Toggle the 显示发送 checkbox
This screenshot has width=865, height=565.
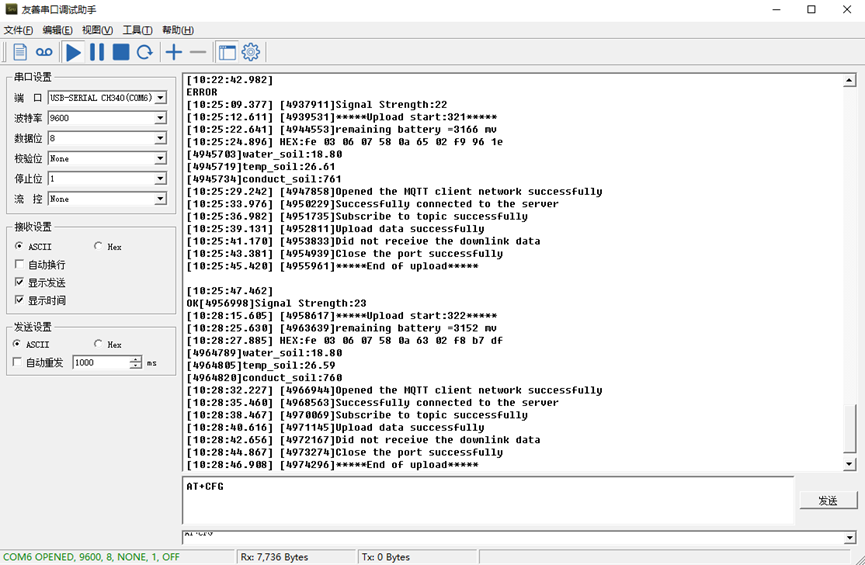point(19,282)
